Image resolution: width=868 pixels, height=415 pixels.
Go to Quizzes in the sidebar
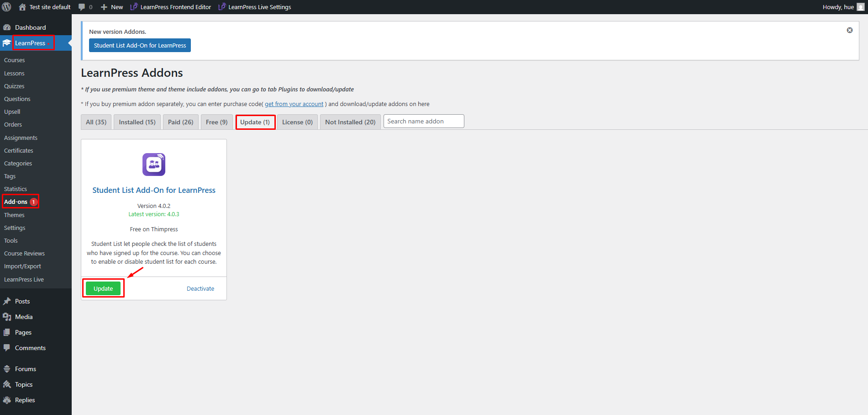coord(14,86)
